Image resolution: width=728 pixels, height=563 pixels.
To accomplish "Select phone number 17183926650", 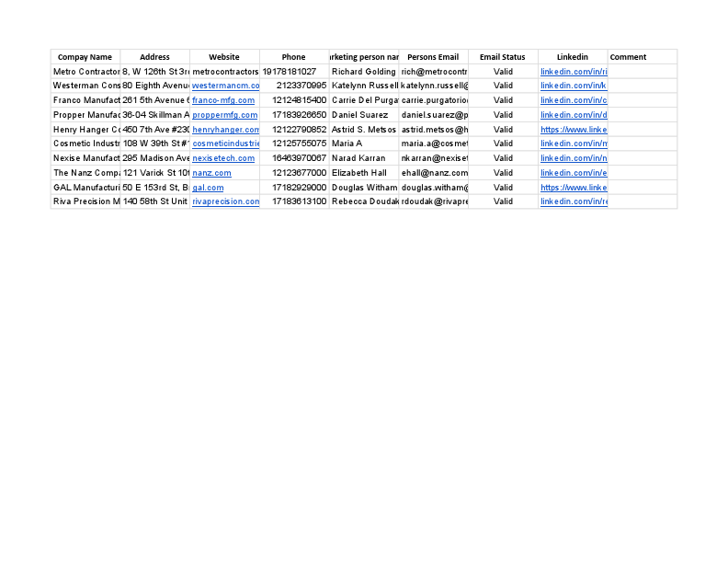I will click(294, 115).
